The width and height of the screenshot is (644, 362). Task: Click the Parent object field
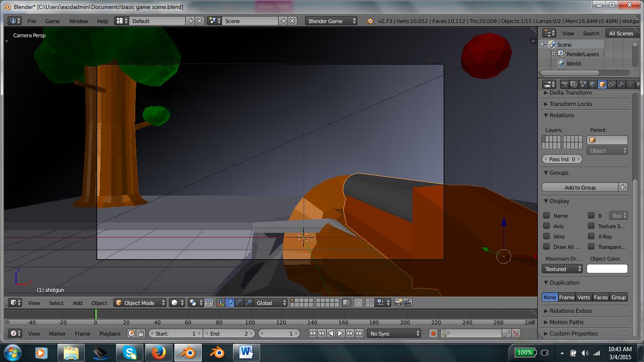pyautogui.click(x=607, y=140)
